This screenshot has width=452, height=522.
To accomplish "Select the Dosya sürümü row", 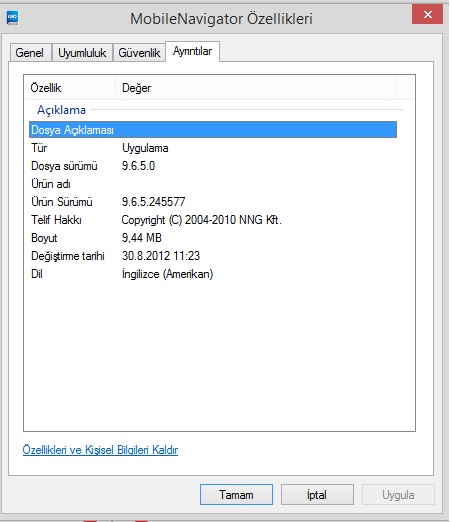I will 213,166.
